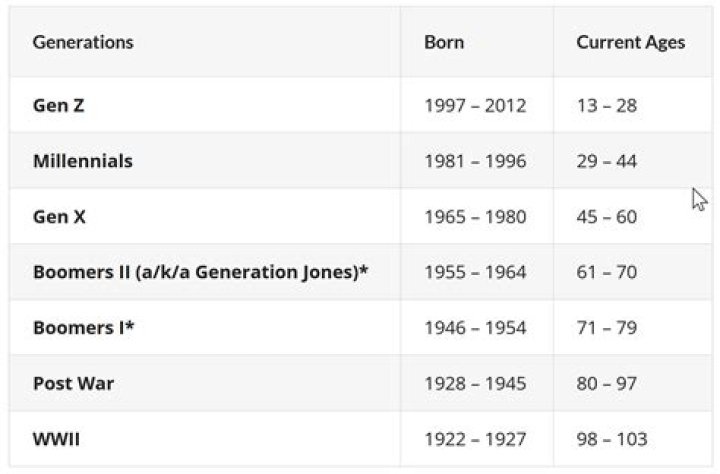Select the Gen Z row label

(x=58, y=105)
